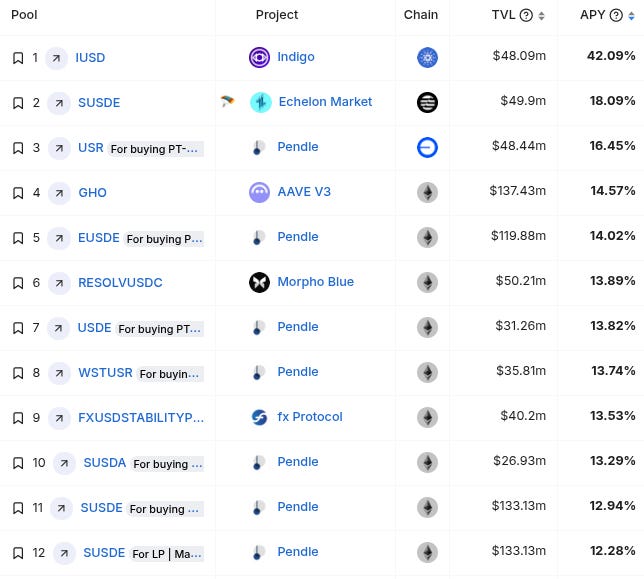Open external link arrow for USDE
Image resolution: width=644 pixels, height=579 pixels.
(58, 328)
